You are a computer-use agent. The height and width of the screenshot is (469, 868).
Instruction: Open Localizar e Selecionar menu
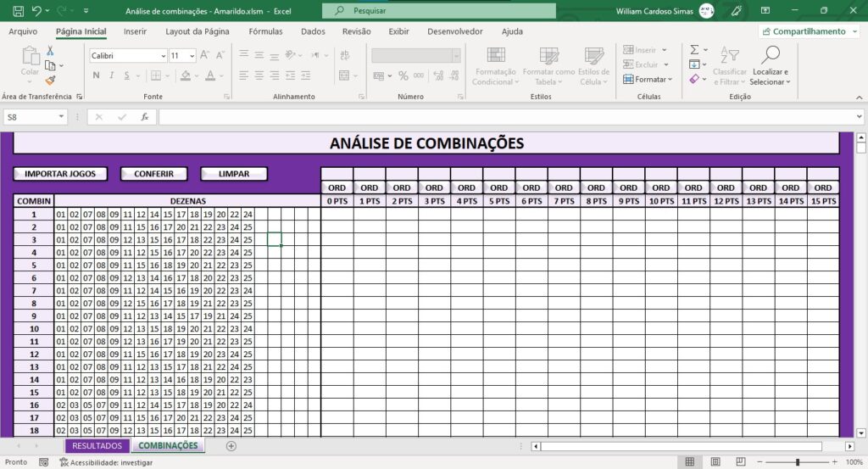coord(770,66)
